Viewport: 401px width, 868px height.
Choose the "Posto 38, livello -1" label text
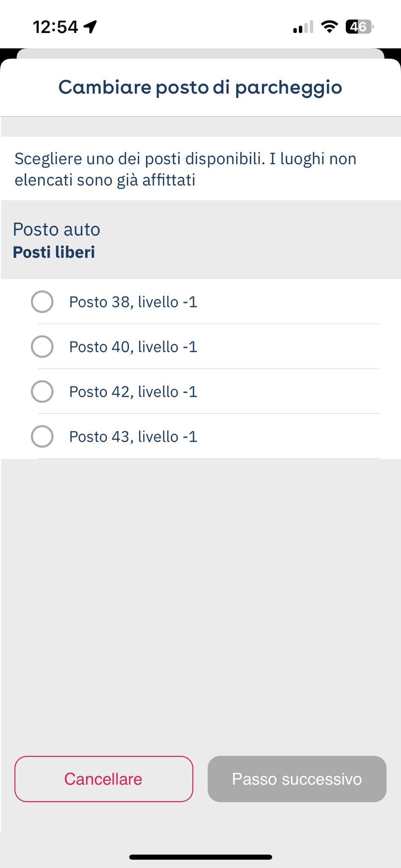134,302
